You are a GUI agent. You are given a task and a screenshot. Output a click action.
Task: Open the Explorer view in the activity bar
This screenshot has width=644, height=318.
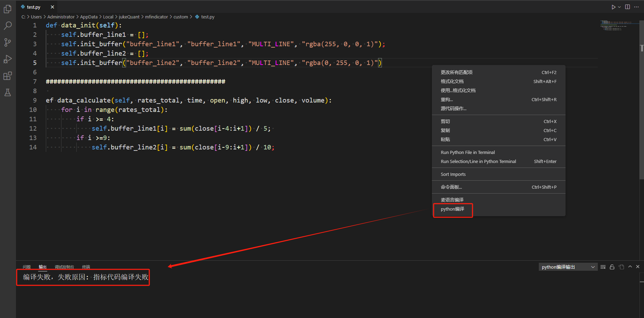click(7, 9)
